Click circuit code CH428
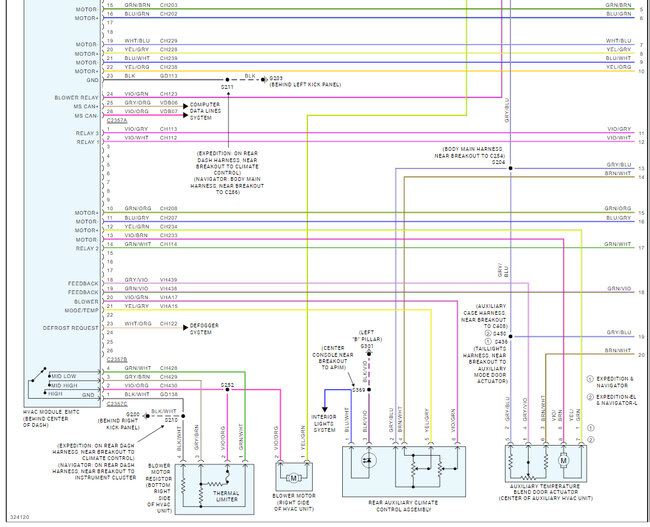 [169, 368]
